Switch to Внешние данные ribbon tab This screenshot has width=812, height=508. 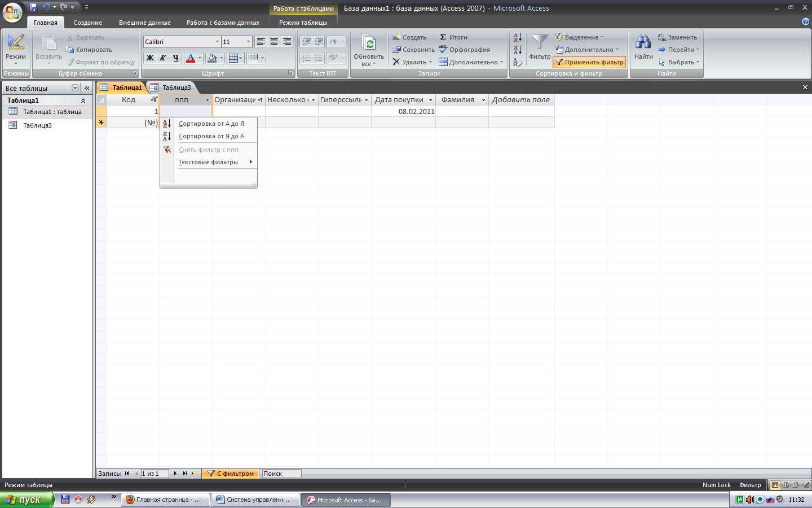pyautogui.click(x=145, y=23)
